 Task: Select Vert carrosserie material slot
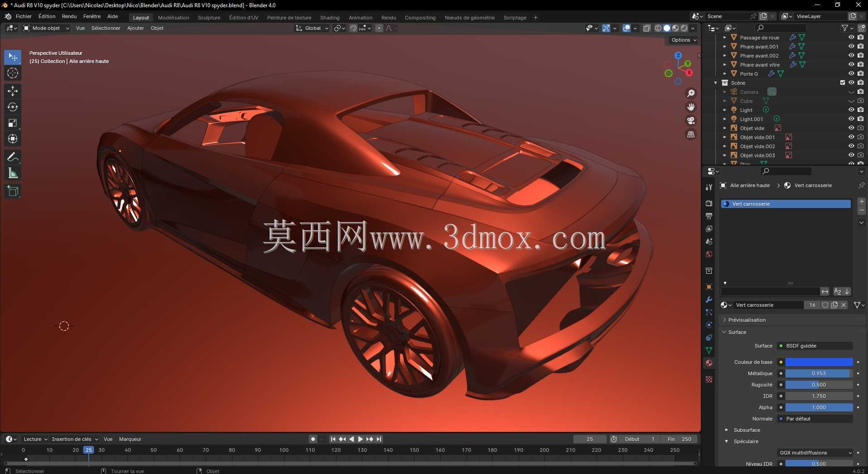click(x=786, y=204)
